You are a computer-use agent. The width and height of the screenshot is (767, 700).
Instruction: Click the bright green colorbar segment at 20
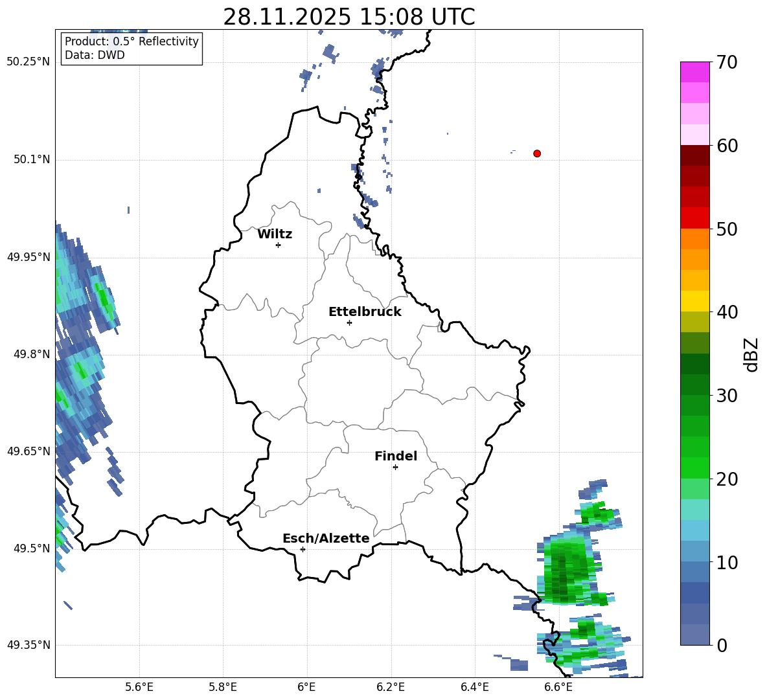tap(694, 468)
